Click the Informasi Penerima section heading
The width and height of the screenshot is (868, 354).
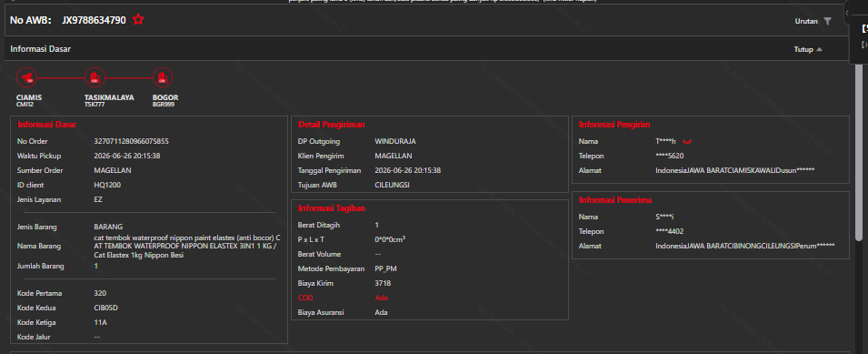tap(615, 199)
